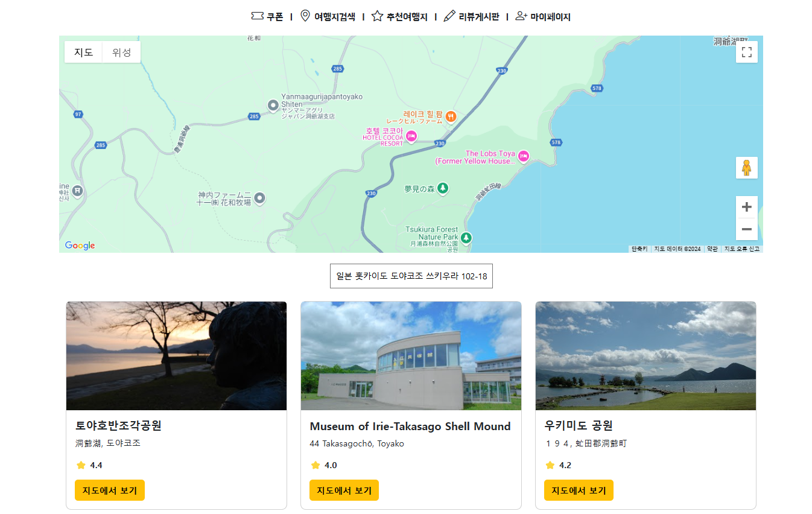This screenshot has height=514, width=812.
Task: Click the Hotel Cocoa Resort marker
Action: point(411,136)
